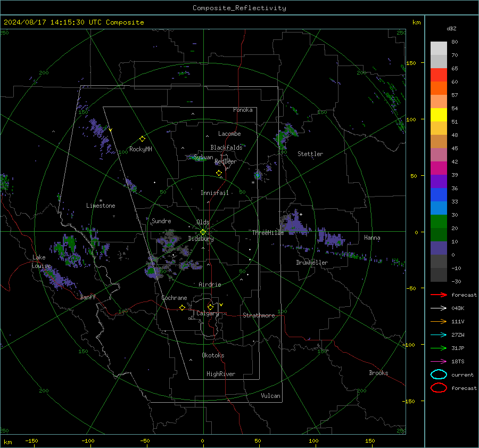Click the dBZ legend heading
Screen dimensions: 479x448
click(451, 28)
